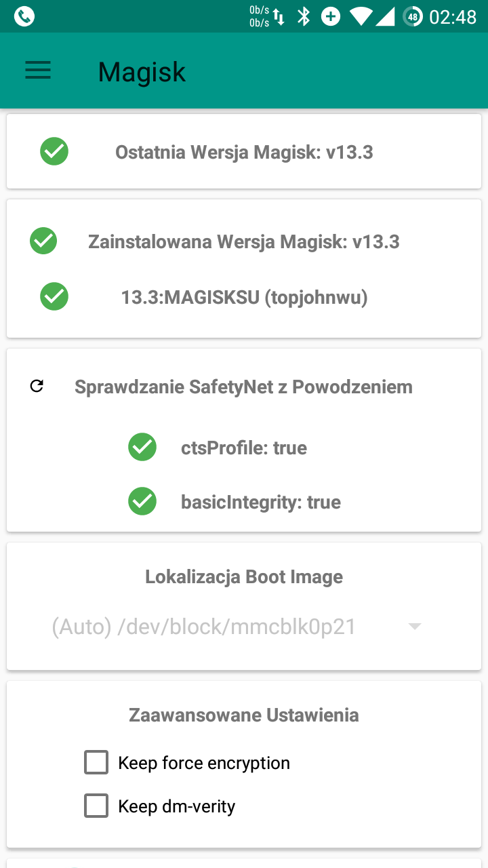Screen dimensions: 488x868
Task: Open the hamburger navigation menu
Action: (38, 71)
